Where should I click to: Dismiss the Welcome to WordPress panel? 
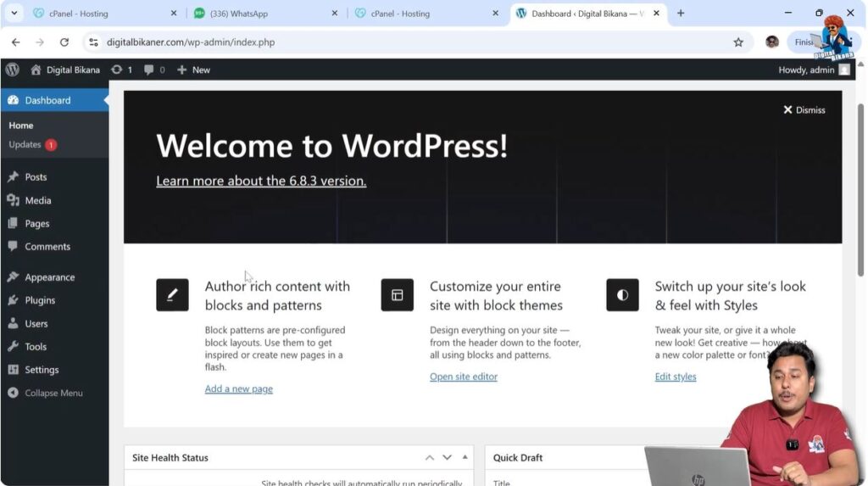point(804,109)
